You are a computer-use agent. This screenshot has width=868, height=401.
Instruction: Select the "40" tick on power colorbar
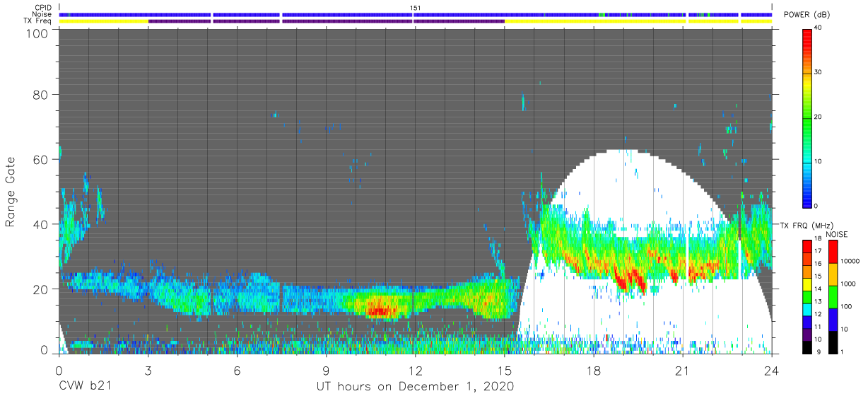(819, 28)
